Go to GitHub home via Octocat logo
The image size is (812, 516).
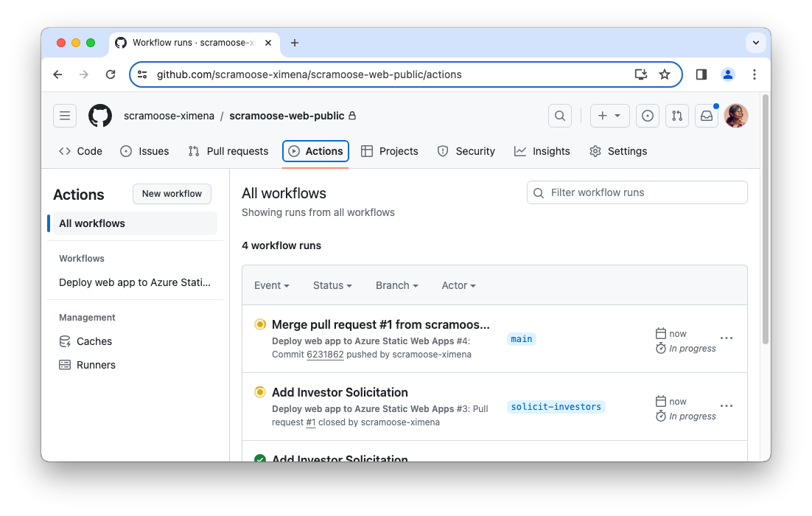100,116
